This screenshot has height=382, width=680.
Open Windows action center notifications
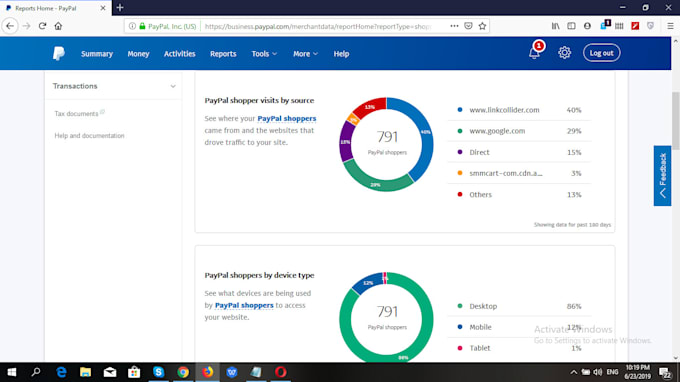click(x=665, y=372)
